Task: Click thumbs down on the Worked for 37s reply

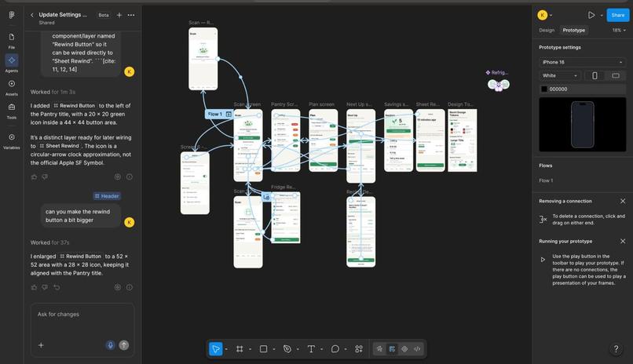Action: coord(45,287)
